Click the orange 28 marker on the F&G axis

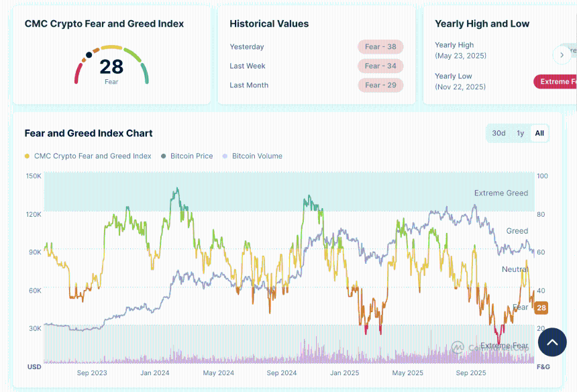click(541, 308)
